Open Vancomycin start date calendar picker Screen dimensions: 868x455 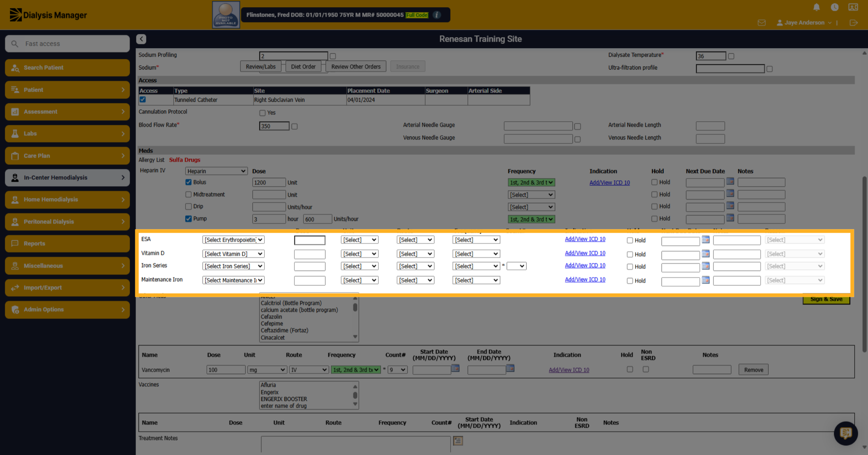pyautogui.click(x=455, y=368)
